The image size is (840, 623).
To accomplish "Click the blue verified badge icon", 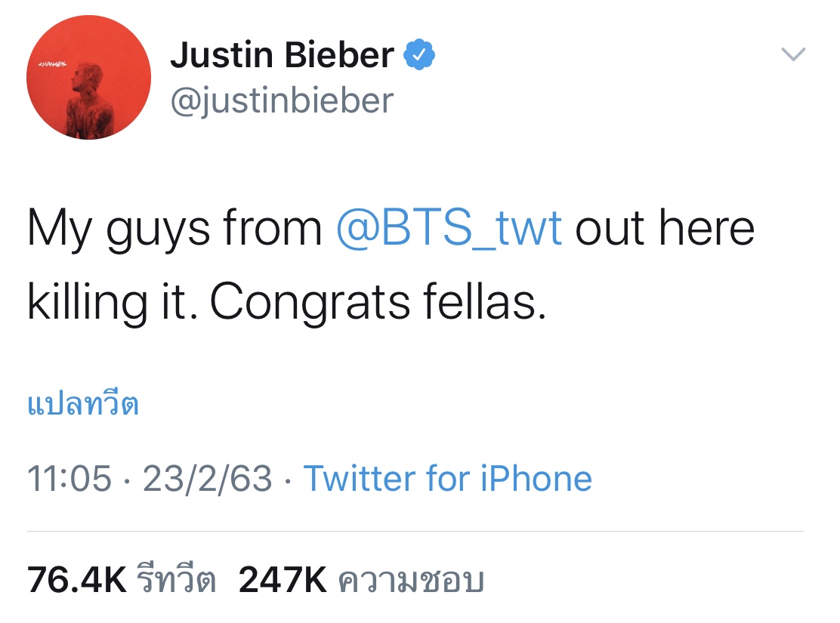I will coord(420,55).
